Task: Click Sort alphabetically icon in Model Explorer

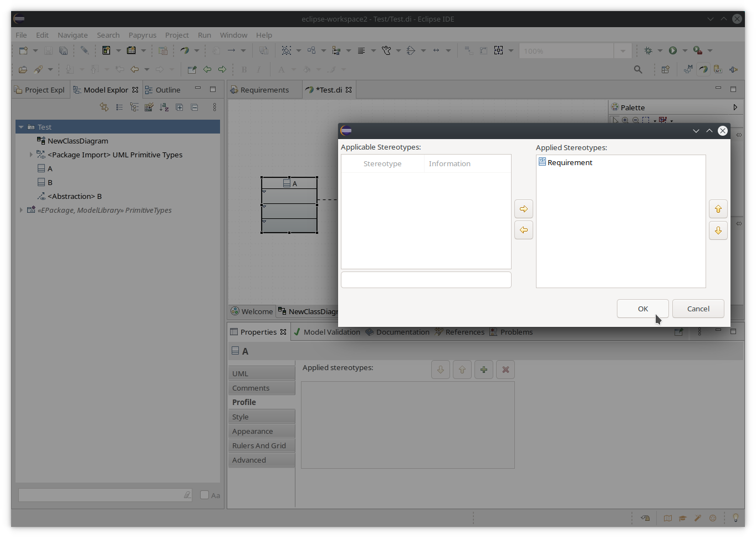Action: pyautogui.click(x=164, y=107)
